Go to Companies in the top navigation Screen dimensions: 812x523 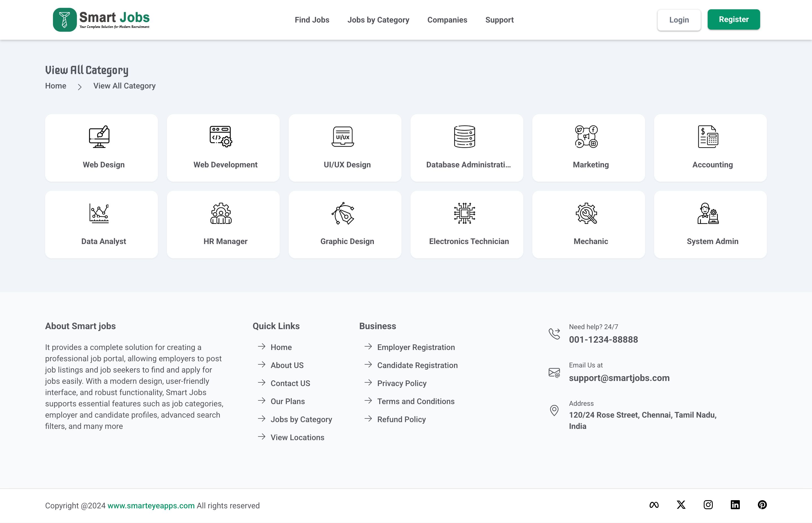(x=447, y=20)
